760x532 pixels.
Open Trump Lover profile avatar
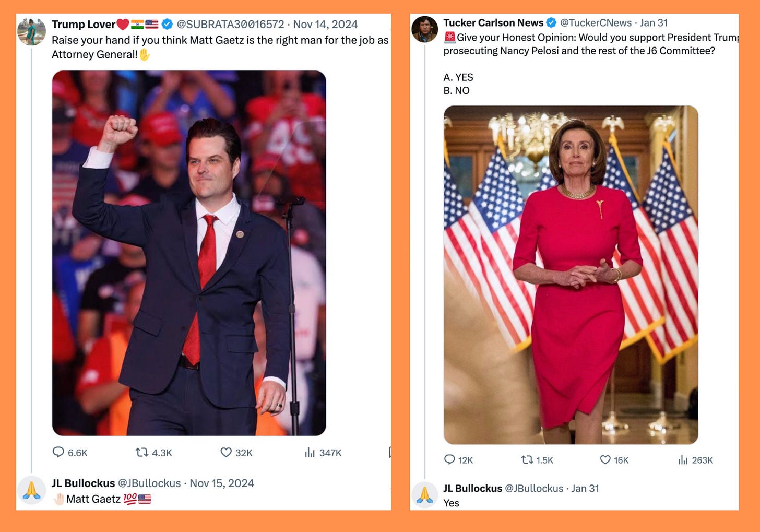pos(31,31)
